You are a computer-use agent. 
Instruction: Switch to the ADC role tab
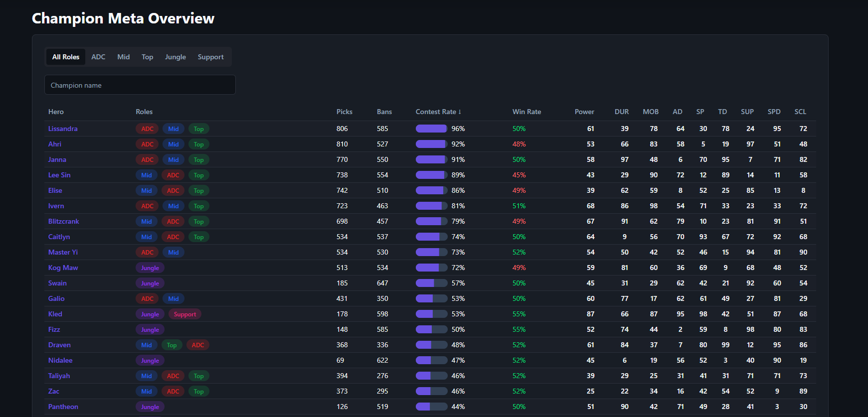98,57
